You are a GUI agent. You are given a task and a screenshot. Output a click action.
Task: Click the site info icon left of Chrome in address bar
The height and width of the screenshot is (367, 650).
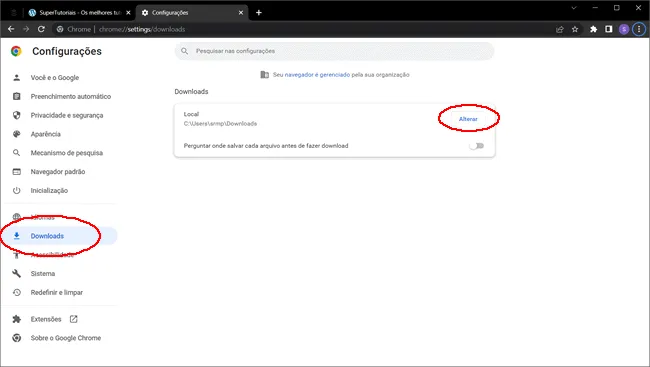tap(60, 29)
